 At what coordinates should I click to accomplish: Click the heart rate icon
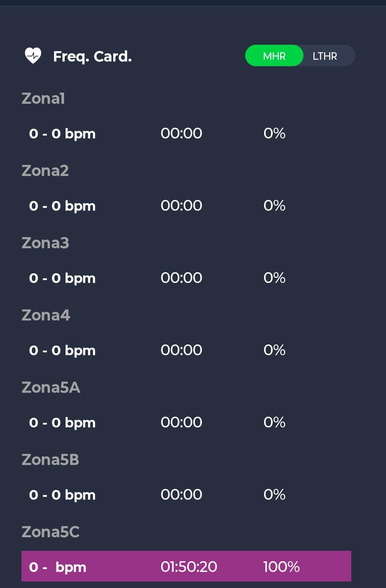(x=33, y=56)
